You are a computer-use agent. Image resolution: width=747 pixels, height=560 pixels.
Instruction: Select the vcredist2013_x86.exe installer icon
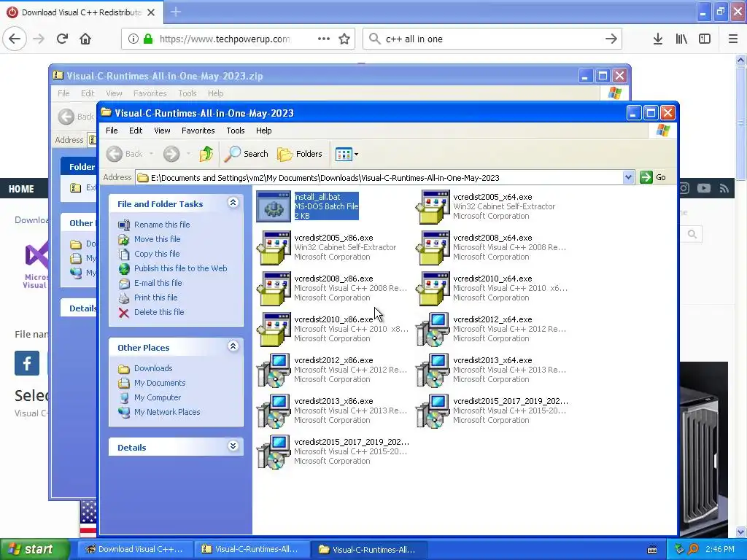pyautogui.click(x=274, y=411)
